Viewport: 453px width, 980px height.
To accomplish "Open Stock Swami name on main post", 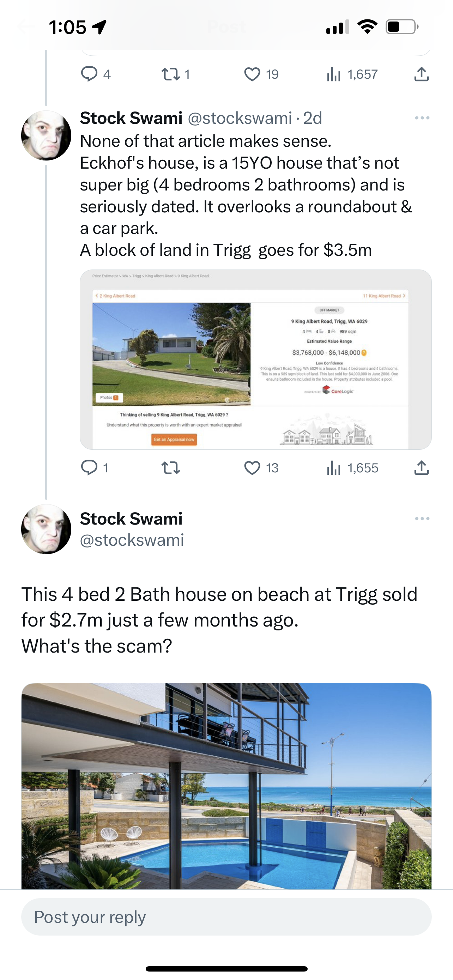I will 131,519.
